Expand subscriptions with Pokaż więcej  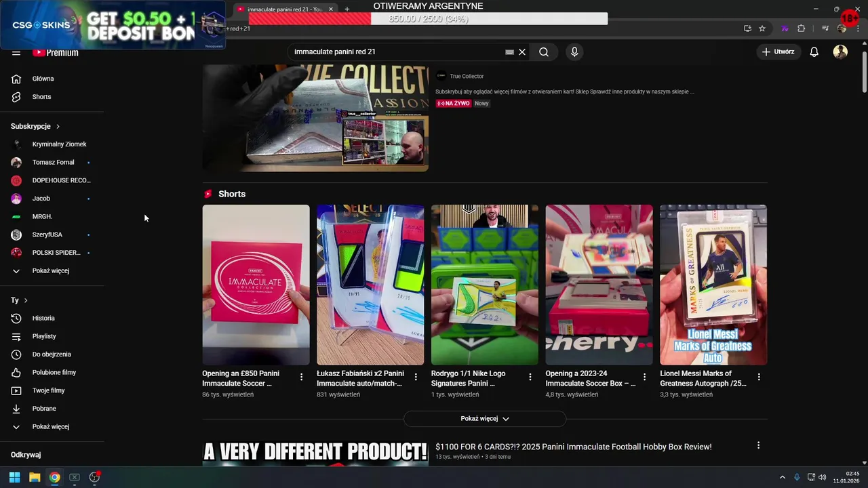(x=52, y=270)
